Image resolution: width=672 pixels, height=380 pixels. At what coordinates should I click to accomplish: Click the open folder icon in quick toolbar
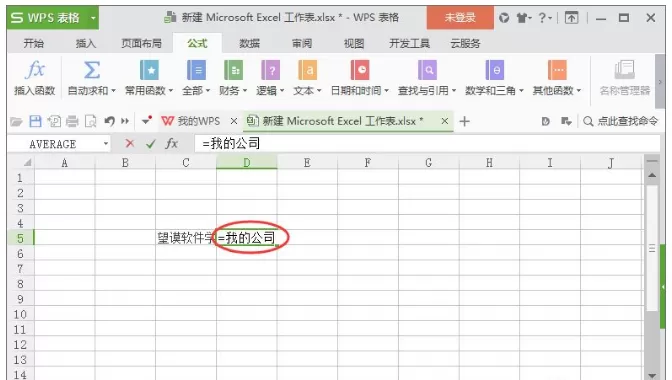16,122
